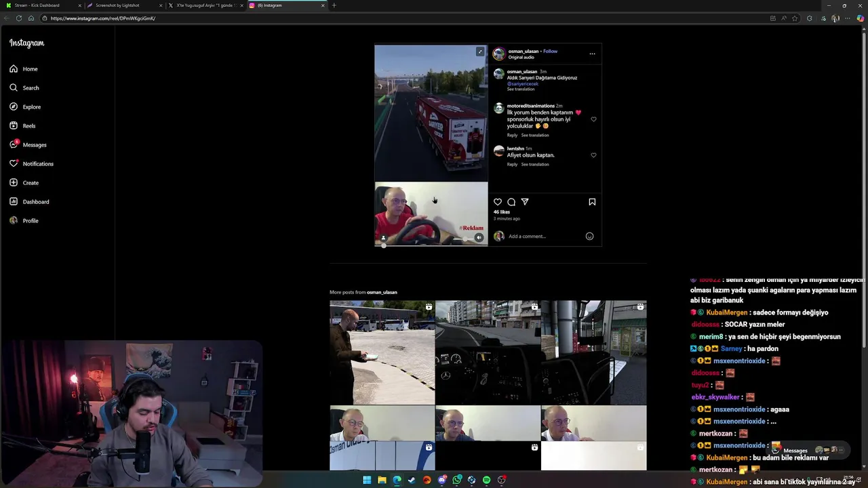Open Messages in the Instagram sidebar
The width and height of the screenshot is (868, 488).
click(x=28, y=145)
